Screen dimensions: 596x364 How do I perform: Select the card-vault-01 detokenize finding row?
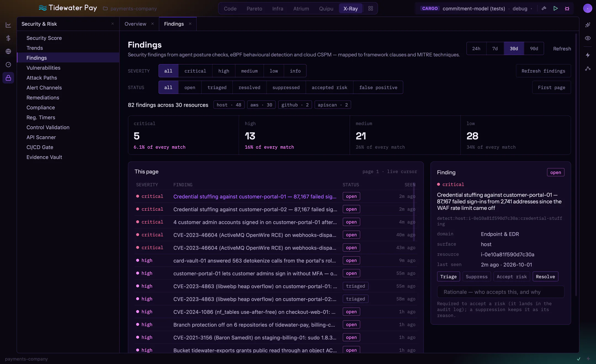276,261
